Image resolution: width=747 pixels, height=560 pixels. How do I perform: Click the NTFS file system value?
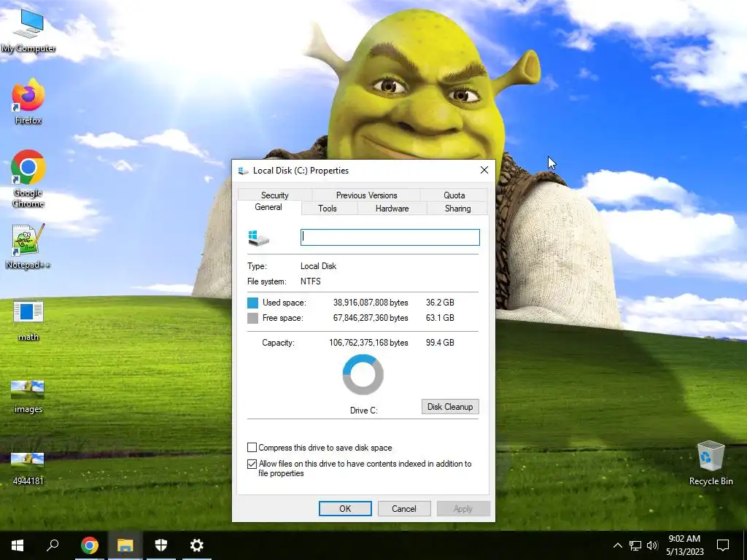point(311,281)
